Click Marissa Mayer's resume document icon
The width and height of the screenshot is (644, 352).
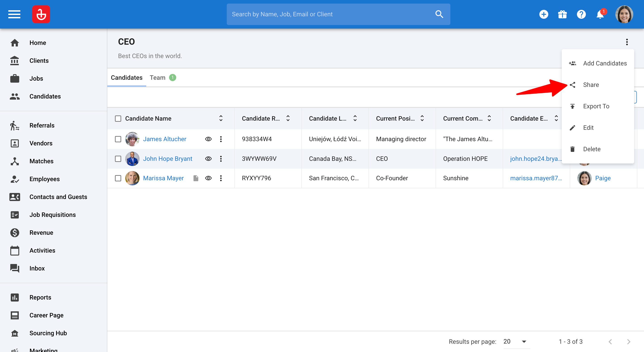(196, 178)
